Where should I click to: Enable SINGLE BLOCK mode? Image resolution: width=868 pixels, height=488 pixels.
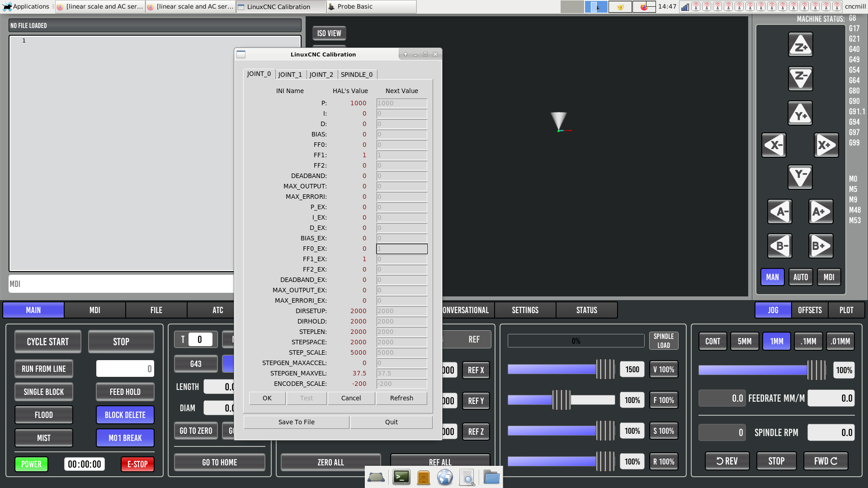pos(44,392)
